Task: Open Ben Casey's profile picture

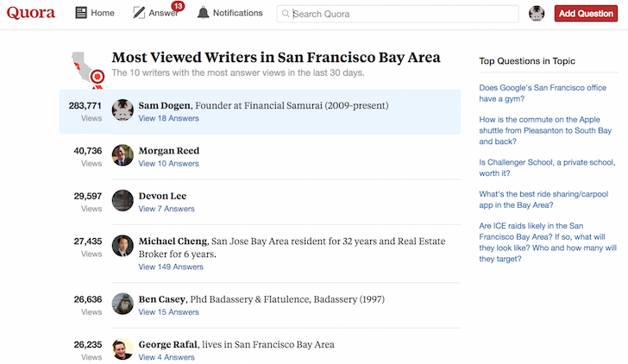Action: click(x=122, y=304)
